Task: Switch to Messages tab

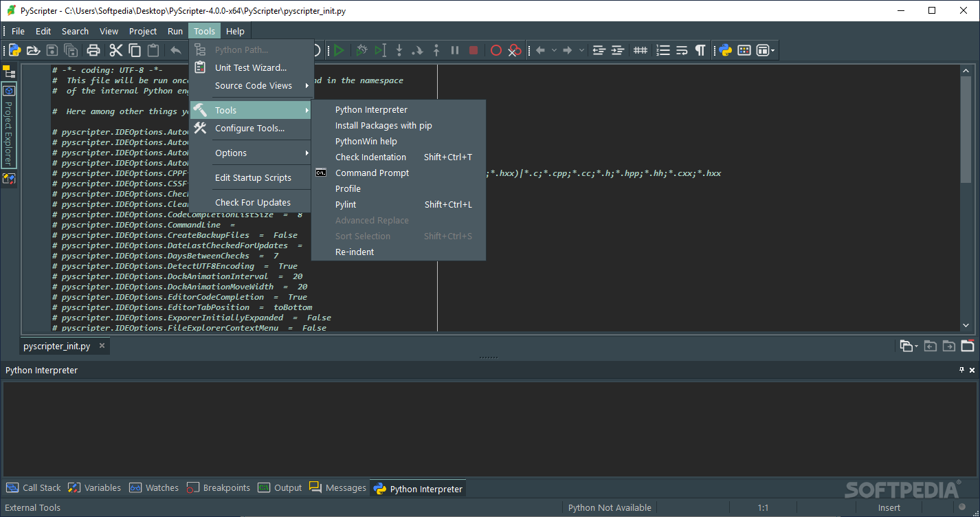Action: (x=337, y=487)
